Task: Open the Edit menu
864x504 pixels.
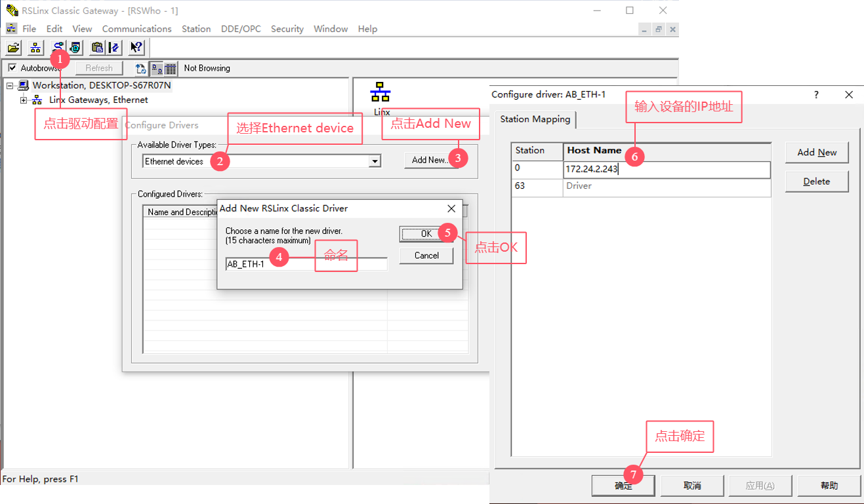Action: pyautogui.click(x=54, y=29)
